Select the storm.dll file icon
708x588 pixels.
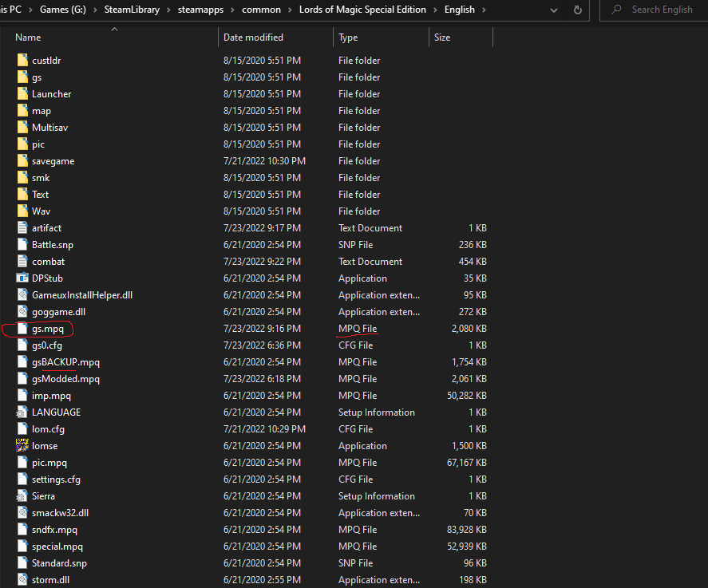point(22,580)
